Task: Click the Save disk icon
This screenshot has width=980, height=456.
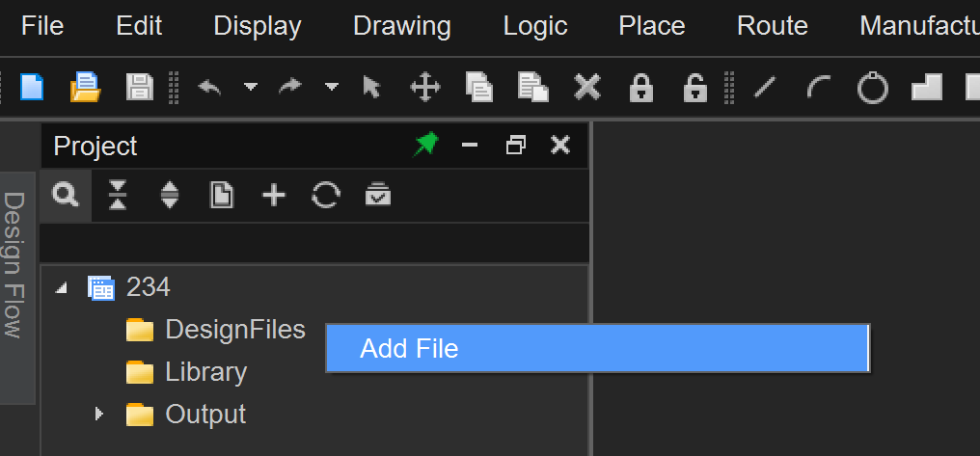Action: point(140,88)
